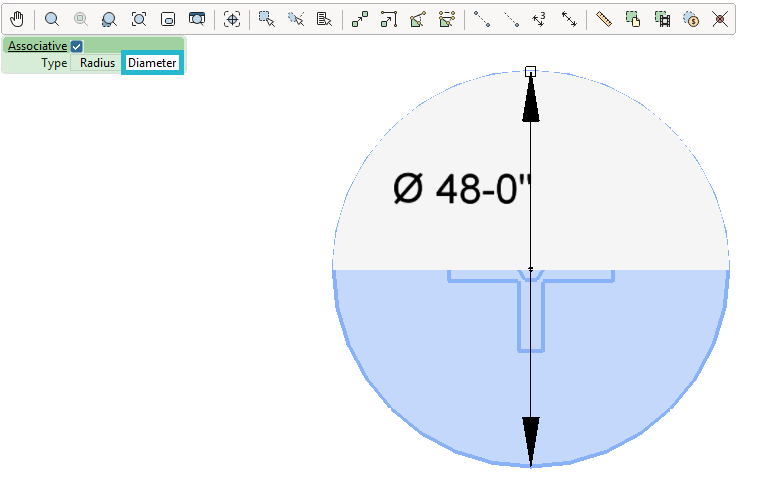Uncheck the Associative checkbox
The height and width of the screenshot is (489, 762).
(x=76, y=46)
